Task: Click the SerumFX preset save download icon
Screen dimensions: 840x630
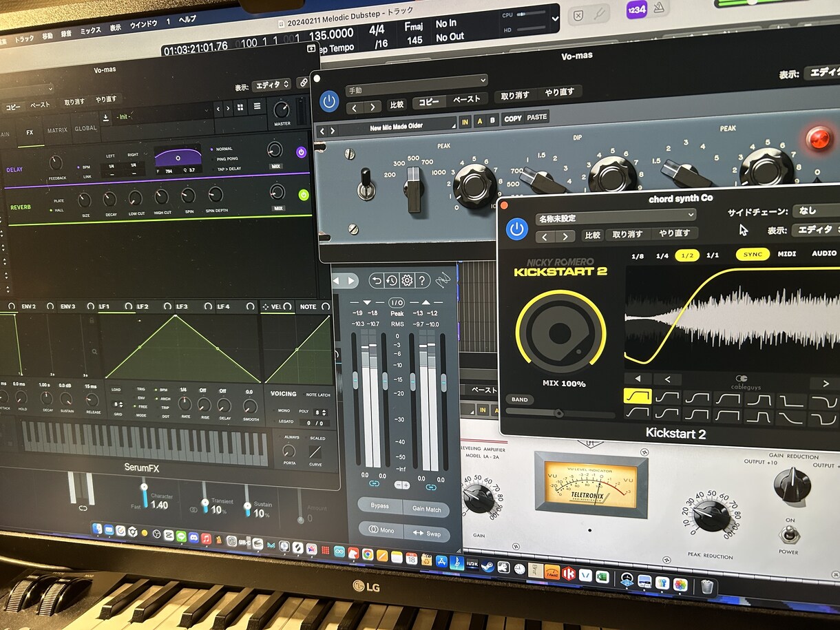Action: pos(106,118)
